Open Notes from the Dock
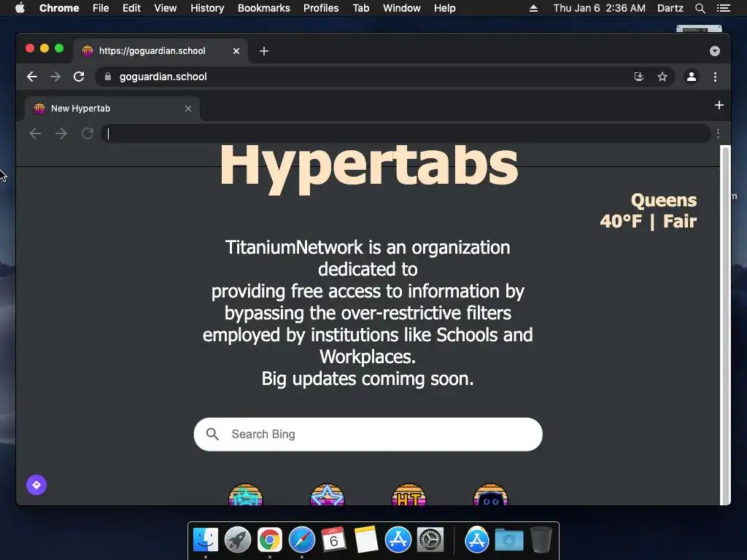 point(366,540)
